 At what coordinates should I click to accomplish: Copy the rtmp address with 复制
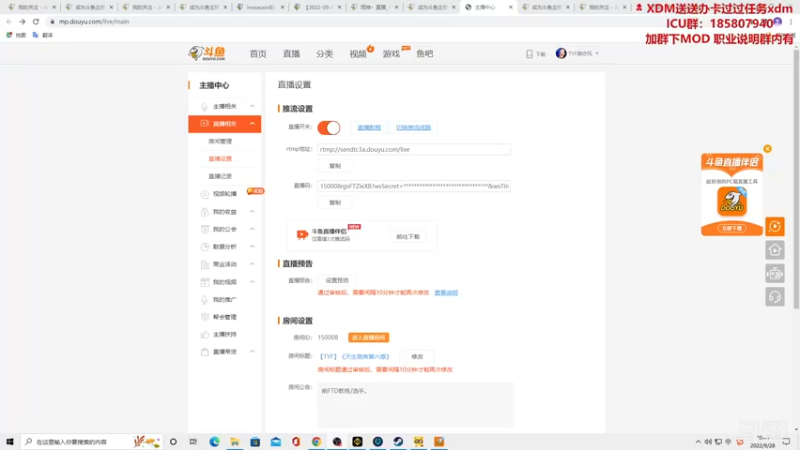[x=335, y=166]
